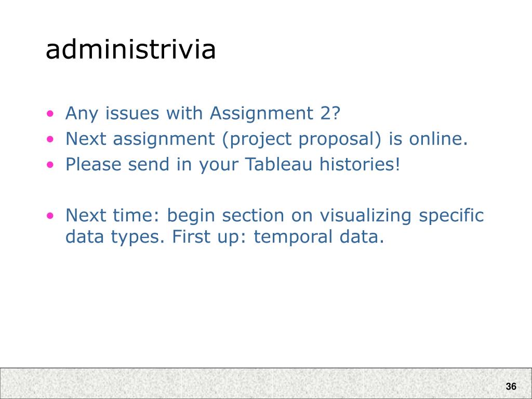Click the word 'specific' in last bullet

click(451, 216)
